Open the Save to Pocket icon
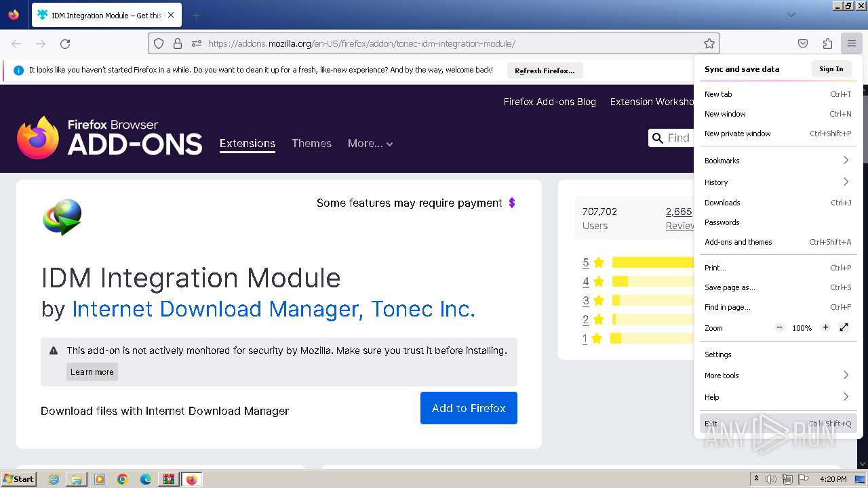 point(803,43)
